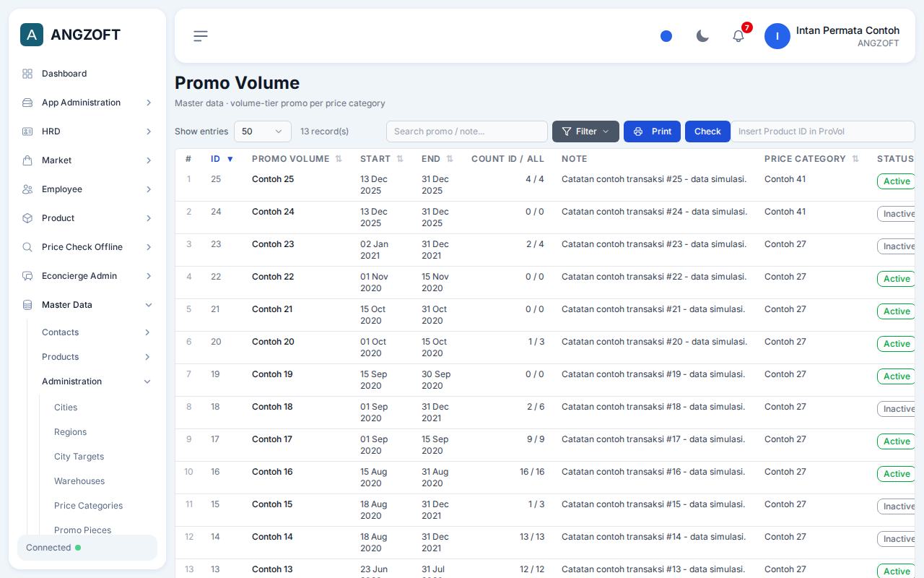Screen dimensions: 924x578
Task: Sort by Start column arrows
Action: coord(400,159)
